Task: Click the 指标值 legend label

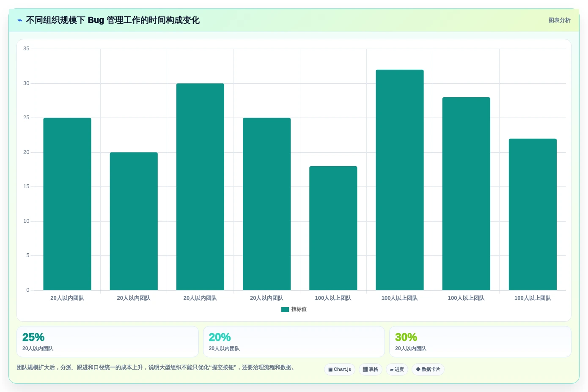Action: (x=299, y=310)
